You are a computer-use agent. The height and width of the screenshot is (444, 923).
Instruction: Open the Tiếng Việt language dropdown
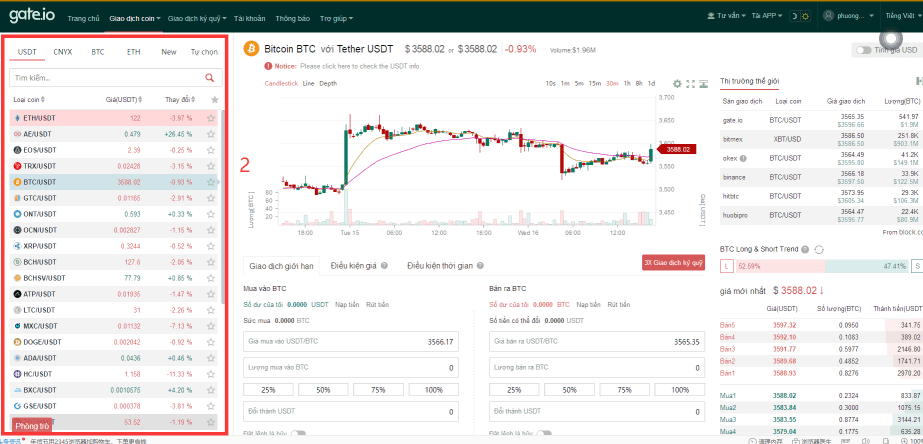point(904,16)
